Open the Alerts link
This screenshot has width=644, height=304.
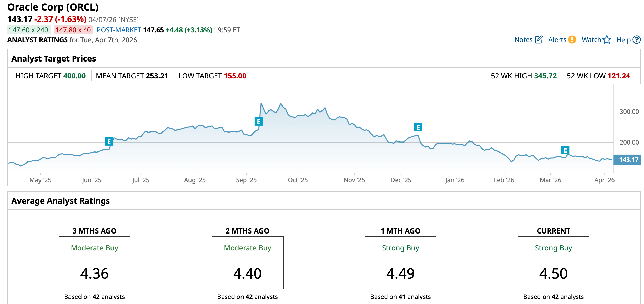pyautogui.click(x=557, y=40)
